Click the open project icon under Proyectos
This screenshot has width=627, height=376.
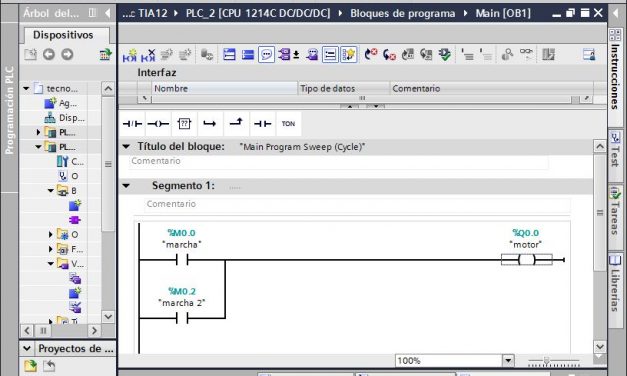click(31, 366)
